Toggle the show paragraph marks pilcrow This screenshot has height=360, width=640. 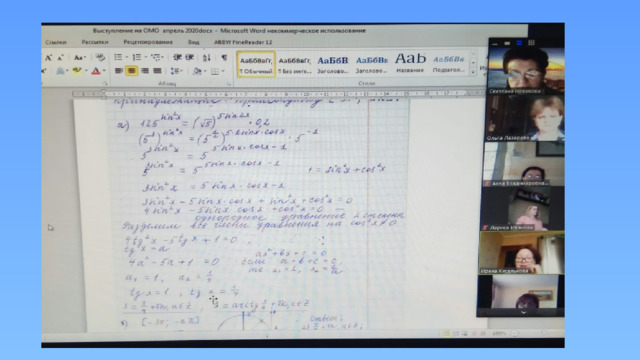pyautogui.click(x=224, y=57)
